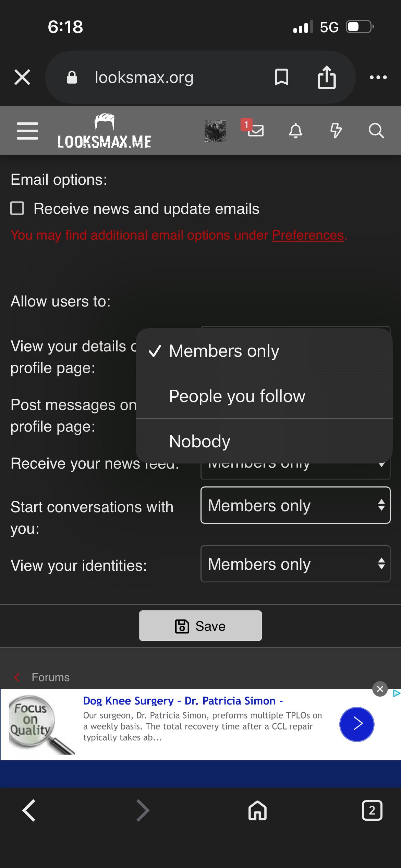Click the Save button

click(200, 626)
